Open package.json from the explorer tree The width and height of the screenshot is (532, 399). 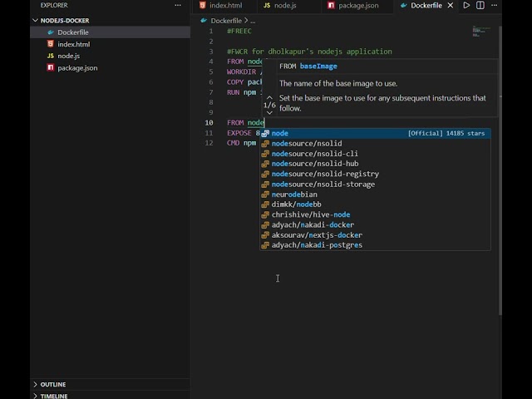pyautogui.click(x=110, y=68)
